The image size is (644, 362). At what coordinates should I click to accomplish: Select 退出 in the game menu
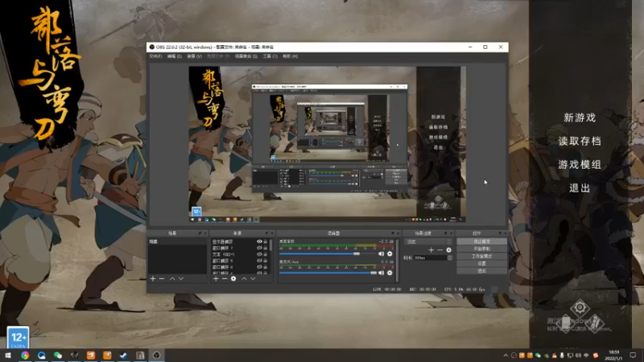[580, 188]
